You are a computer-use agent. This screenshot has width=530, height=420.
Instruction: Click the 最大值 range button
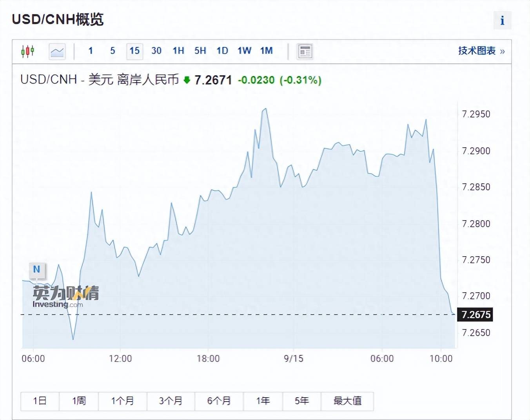coord(347,401)
